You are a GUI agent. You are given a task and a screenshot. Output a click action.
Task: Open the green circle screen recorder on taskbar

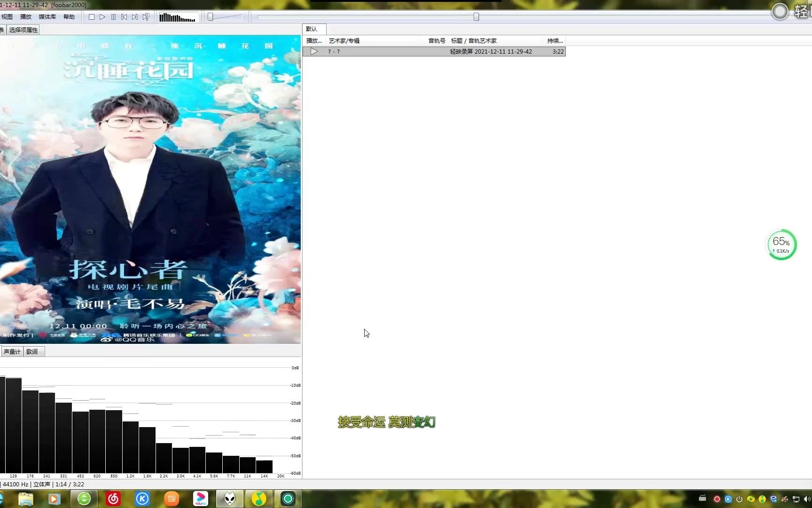coord(288,499)
